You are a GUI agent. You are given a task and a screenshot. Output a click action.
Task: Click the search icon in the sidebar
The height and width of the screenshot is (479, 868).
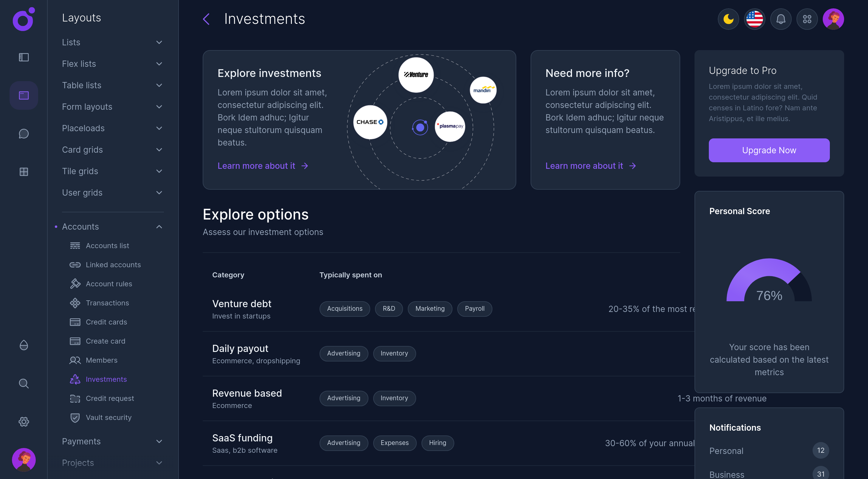click(x=24, y=383)
